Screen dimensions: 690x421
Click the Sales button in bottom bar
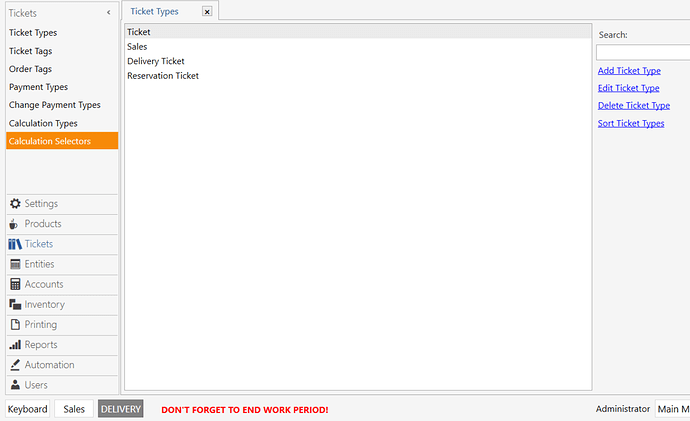click(x=74, y=409)
